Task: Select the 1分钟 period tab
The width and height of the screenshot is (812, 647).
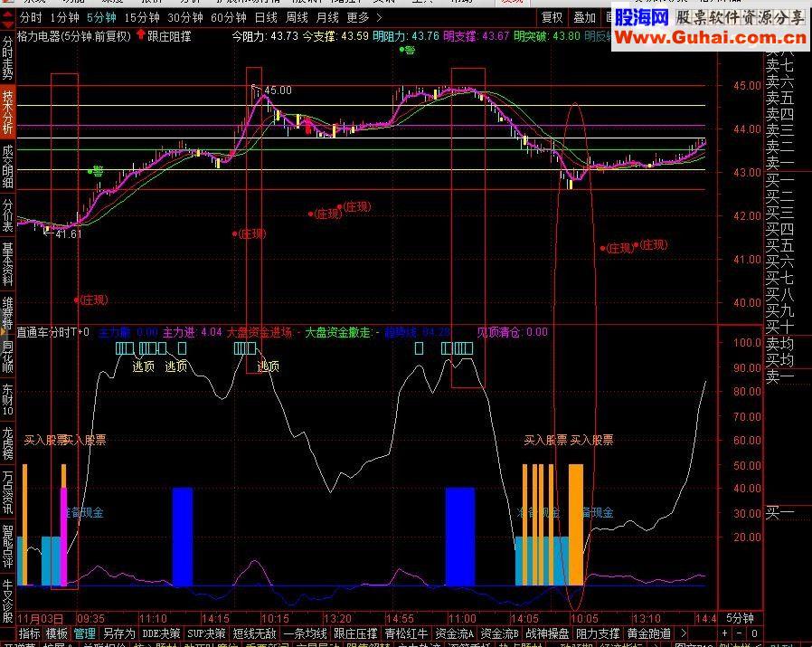Action: [x=65, y=17]
